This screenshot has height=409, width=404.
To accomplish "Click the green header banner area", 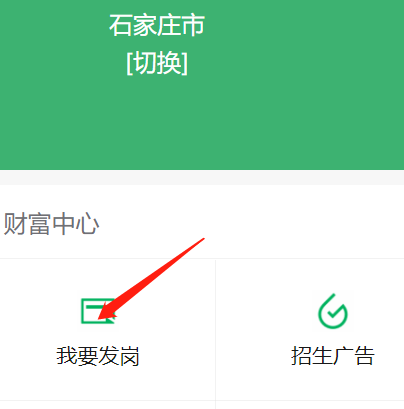I will point(202,85).
